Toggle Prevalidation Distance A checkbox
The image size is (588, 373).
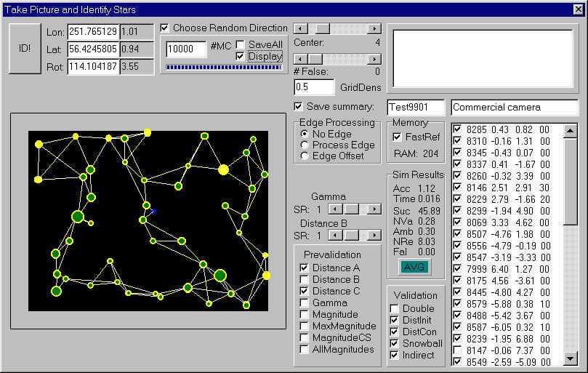pyautogui.click(x=304, y=268)
